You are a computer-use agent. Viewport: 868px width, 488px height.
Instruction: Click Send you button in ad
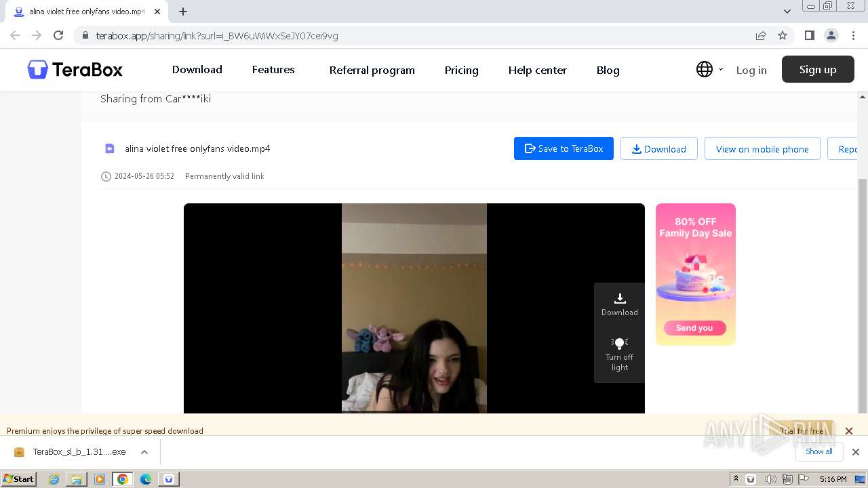click(695, 328)
